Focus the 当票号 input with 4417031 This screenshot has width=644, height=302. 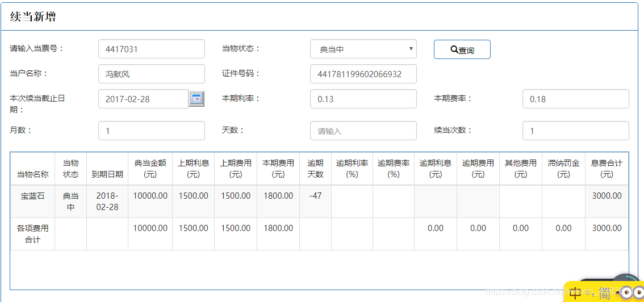pyautogui.click(x=152, y=49)
